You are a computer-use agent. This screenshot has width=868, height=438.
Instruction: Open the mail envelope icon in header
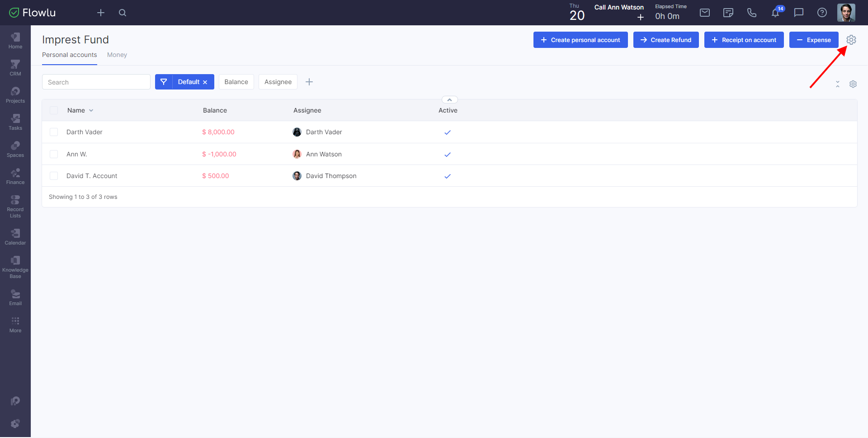(705, 13)
